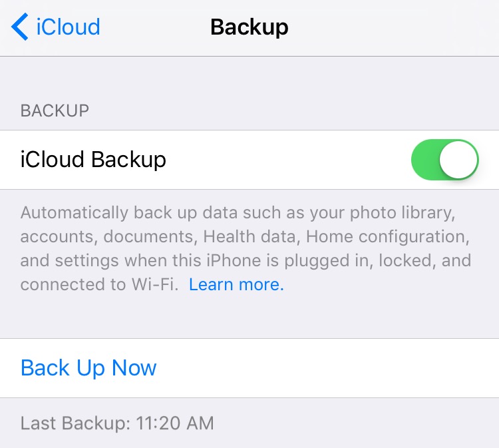Tap 'photo library' in the description
This screenshot has width=499, height=448.
pos(403,213)
